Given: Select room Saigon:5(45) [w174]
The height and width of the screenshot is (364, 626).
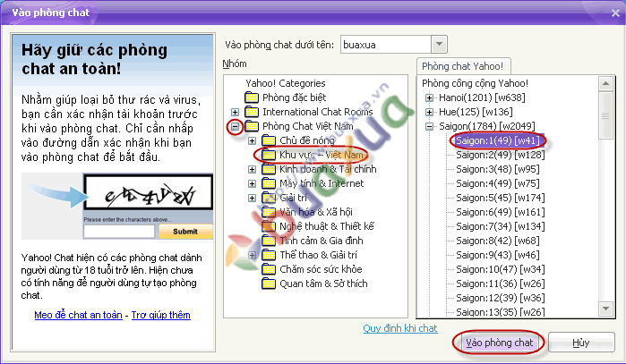Looking at the screenshot, I should [x=501, y=198].
